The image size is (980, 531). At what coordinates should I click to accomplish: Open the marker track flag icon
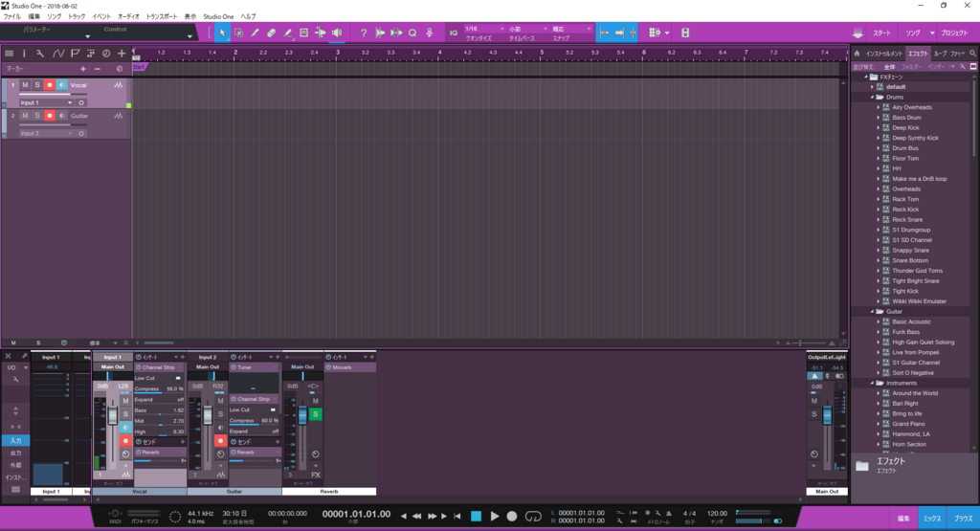75,54
